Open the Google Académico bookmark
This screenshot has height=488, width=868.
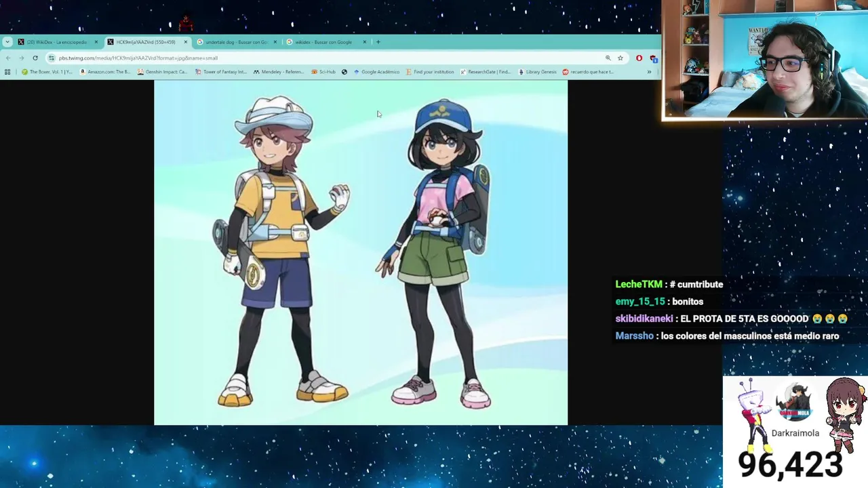point(376,72)
